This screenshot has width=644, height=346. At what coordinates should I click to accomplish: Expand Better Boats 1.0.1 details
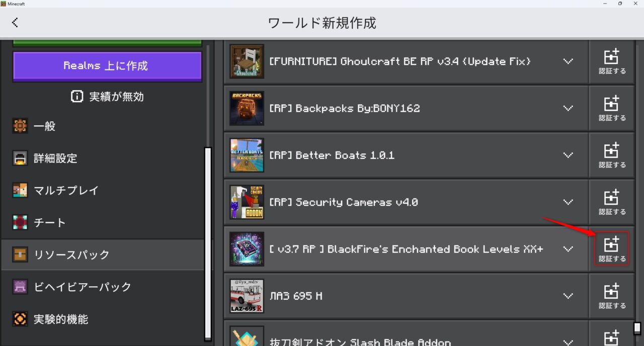[568, 155]
